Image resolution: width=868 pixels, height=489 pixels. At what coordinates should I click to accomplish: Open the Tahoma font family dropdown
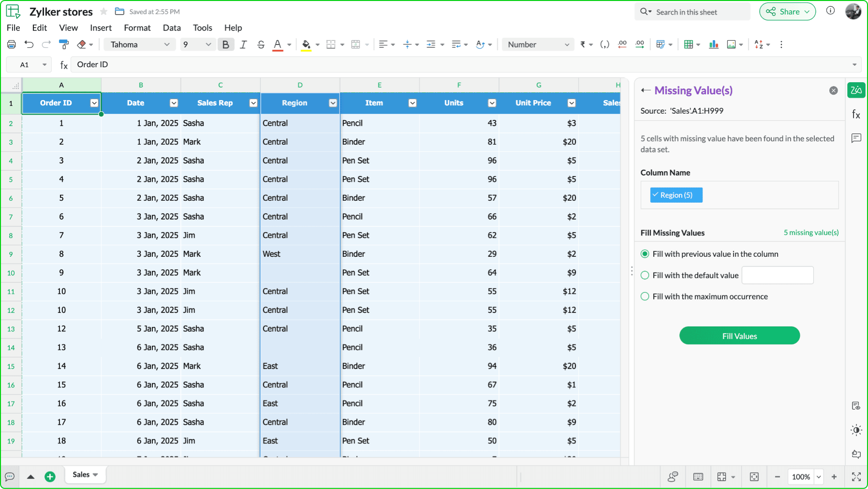[139, 44]
